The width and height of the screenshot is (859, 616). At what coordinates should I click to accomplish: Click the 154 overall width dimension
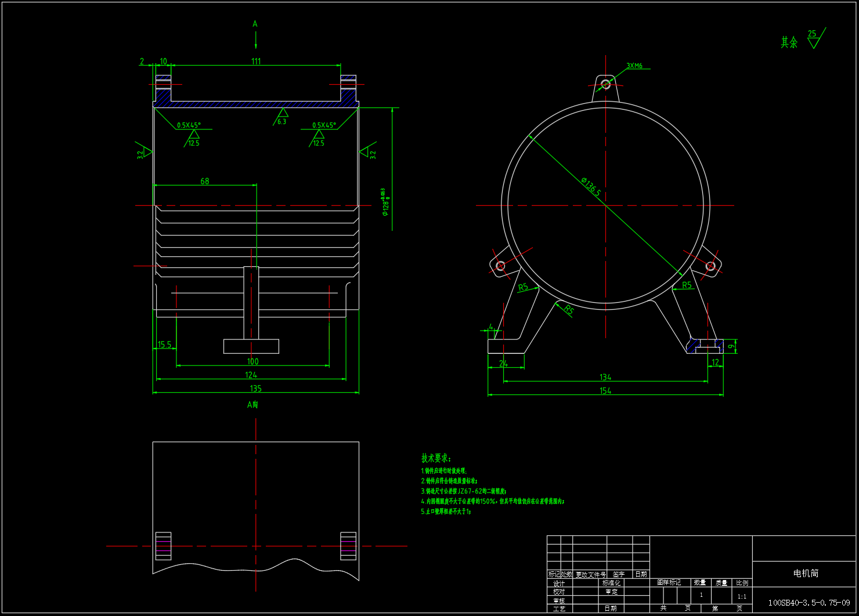605,391
